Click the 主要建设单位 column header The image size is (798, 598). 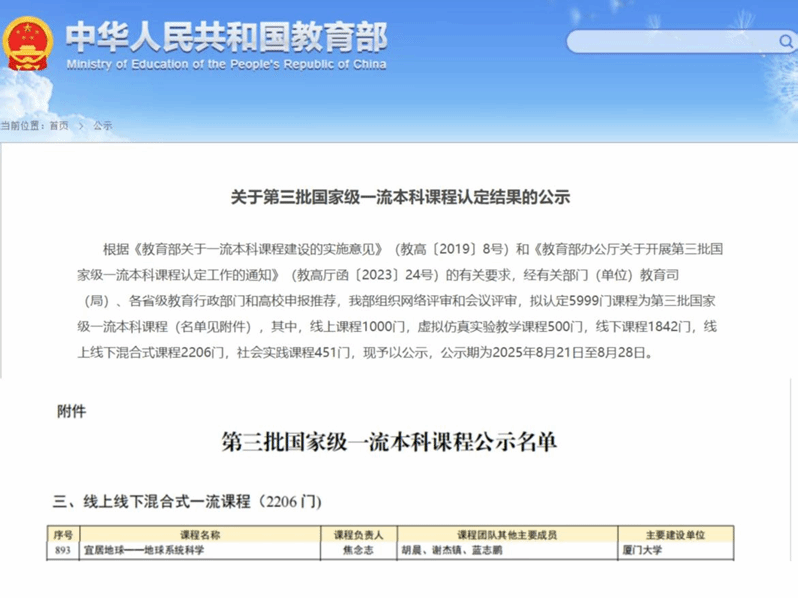coord(675,534)
